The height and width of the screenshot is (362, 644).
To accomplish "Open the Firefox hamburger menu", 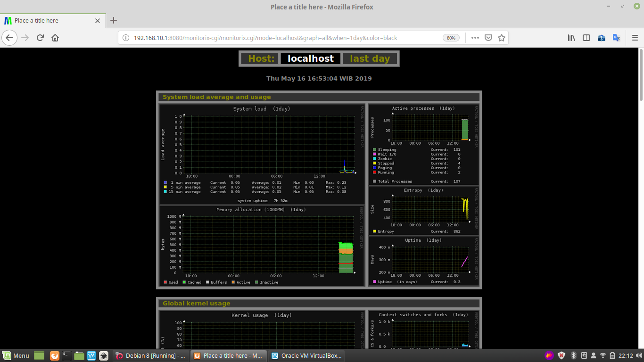I will (635, 37).
